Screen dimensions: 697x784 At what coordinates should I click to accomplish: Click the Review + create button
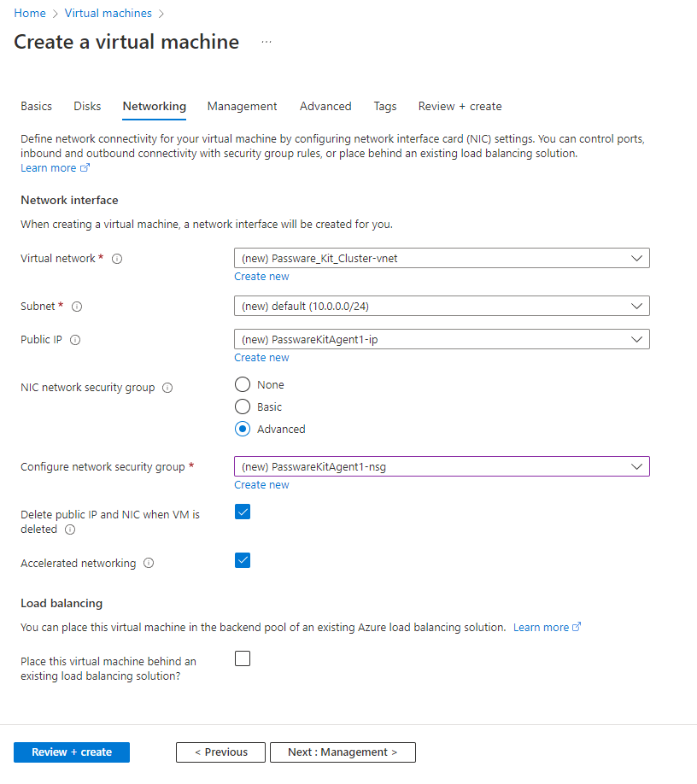pyautogui.click(x=72, y=752)
